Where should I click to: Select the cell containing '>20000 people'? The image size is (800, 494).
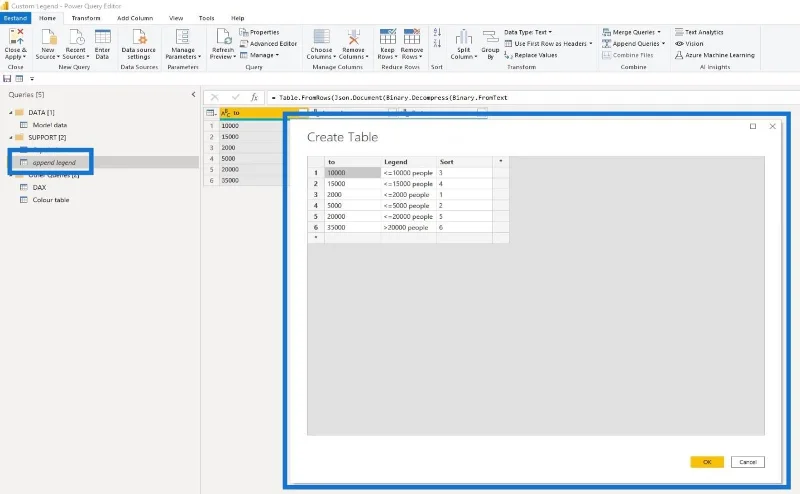tap(409, 227)
